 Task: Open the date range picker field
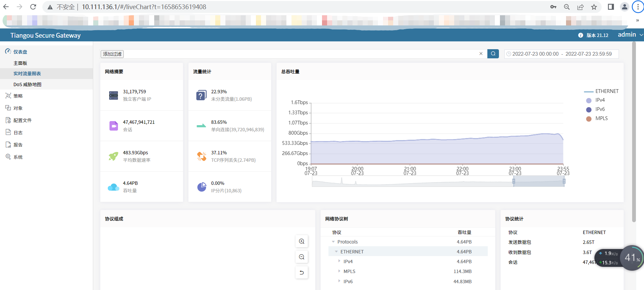561,54
